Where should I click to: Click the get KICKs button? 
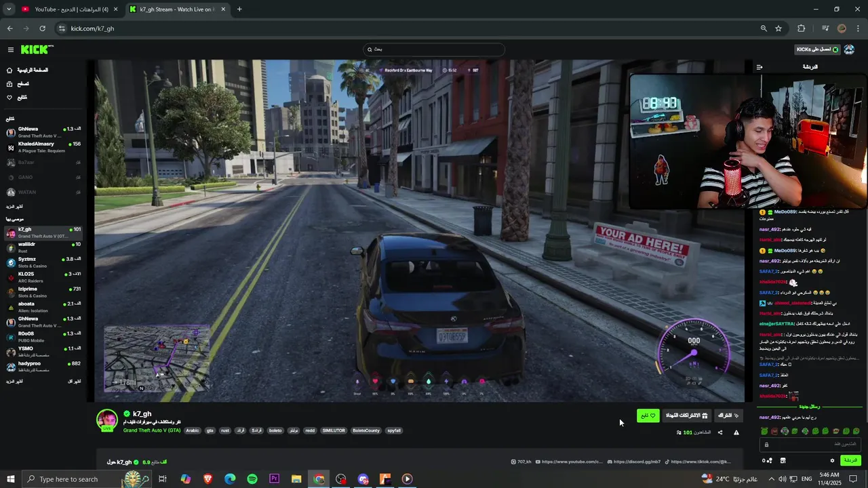pyautogui.click(x=817, y=49)
